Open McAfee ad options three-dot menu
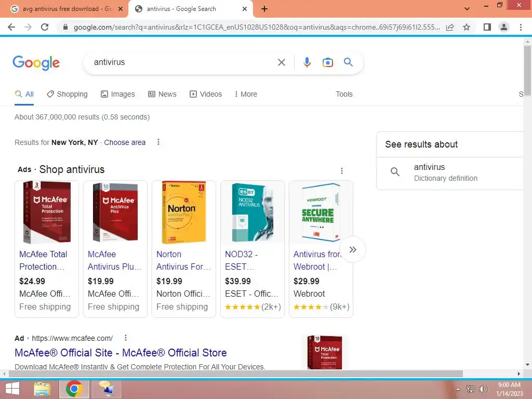This screenshot has width=532, height=399. [126, 338]
